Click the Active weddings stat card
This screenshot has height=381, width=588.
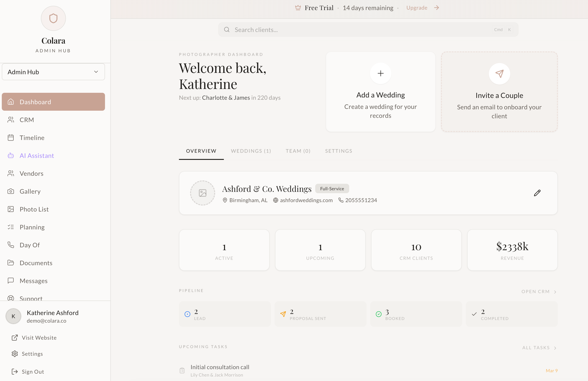(224, 250)
